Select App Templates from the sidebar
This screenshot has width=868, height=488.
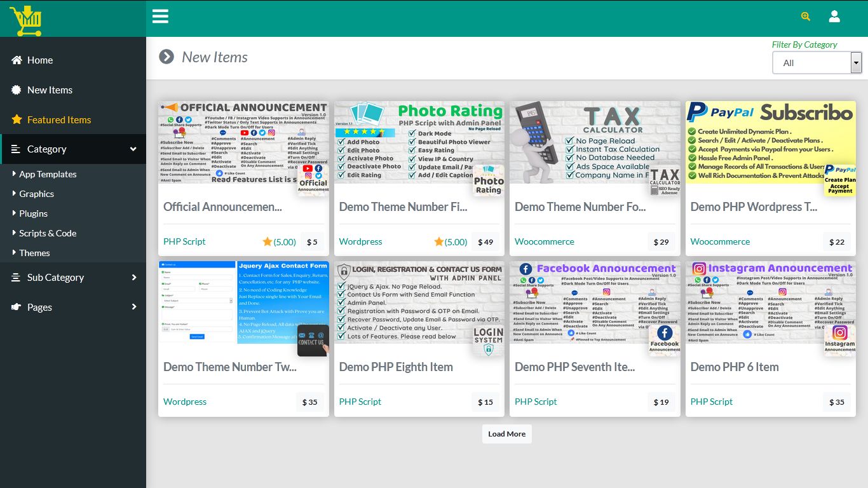click(x=48, y=174)
